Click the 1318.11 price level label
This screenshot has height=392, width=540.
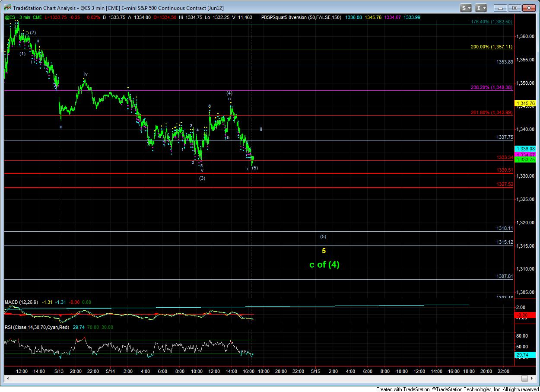click(x=505, y=228)
